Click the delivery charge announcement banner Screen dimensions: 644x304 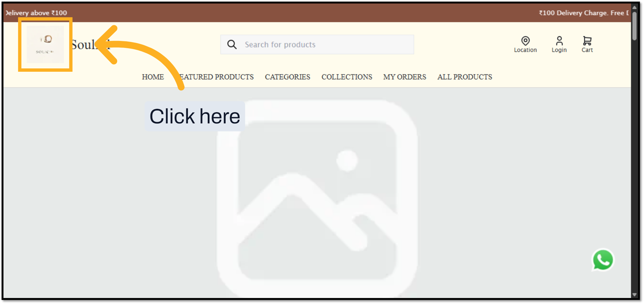pyautogui.click(x=317, y=13)
